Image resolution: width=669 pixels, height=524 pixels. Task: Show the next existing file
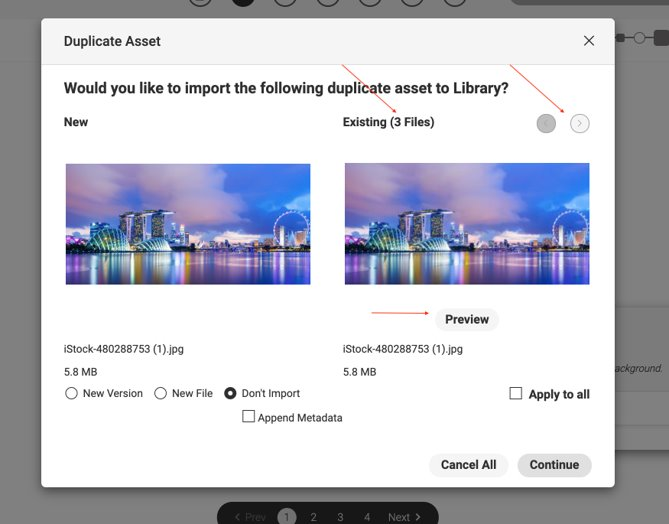click(x=579, y=124)
